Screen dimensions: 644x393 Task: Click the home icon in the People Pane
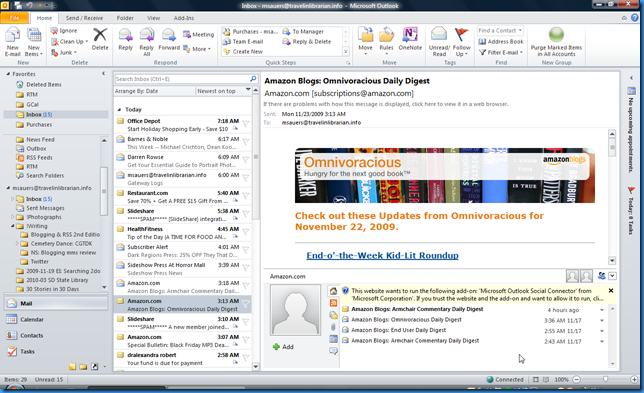[x=333, y=291]
